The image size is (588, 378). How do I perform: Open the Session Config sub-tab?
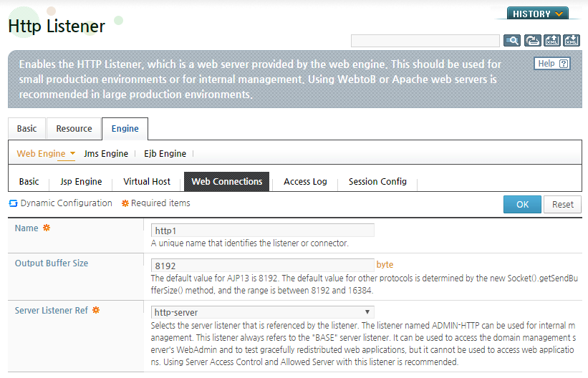377,182
